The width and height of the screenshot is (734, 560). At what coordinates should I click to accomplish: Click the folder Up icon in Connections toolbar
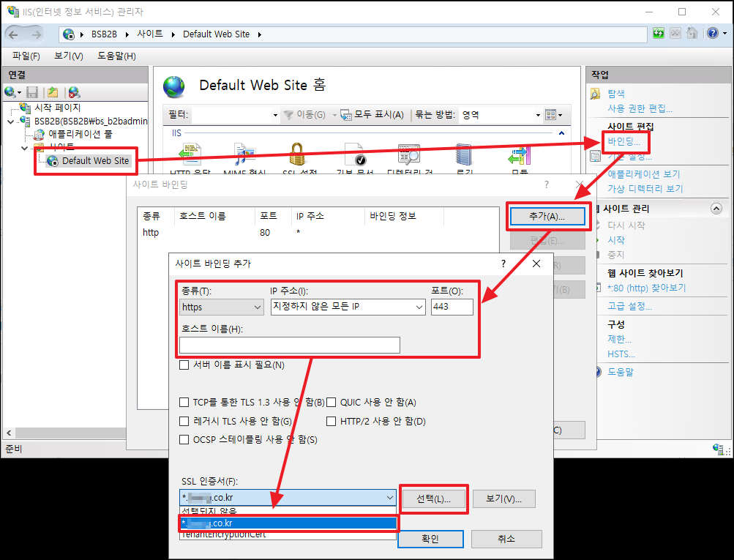point(53,92)
